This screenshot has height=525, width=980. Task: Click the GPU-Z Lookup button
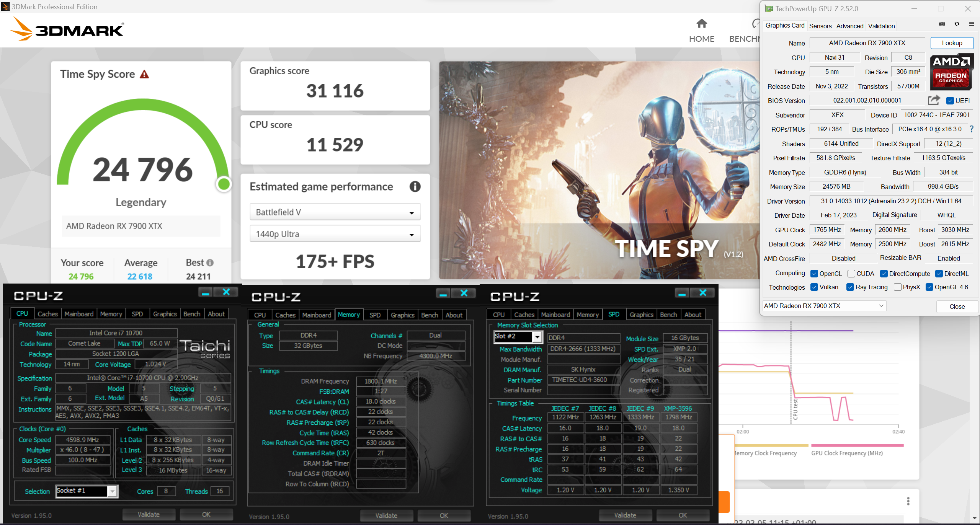click(952, 43)
